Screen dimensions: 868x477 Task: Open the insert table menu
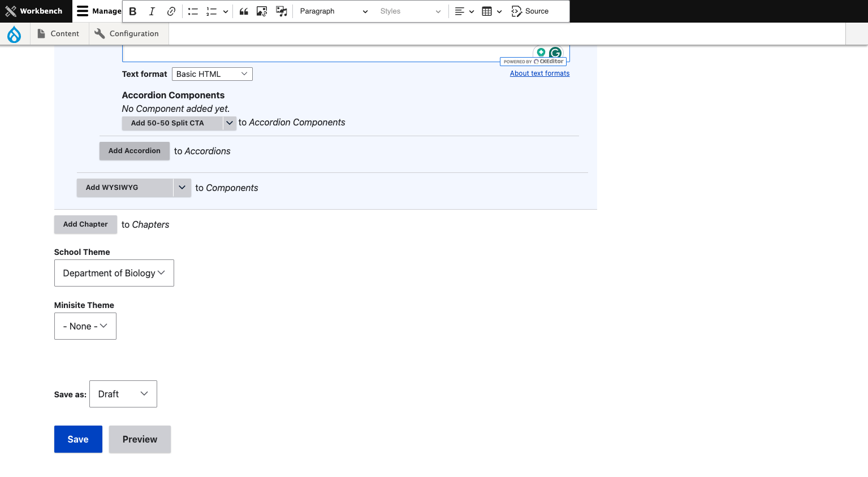(492, 11)
